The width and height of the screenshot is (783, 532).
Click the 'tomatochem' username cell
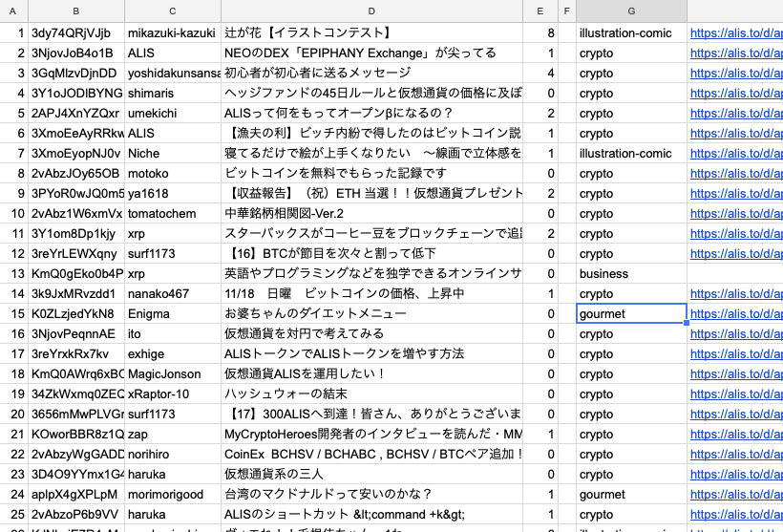(172, 213)
